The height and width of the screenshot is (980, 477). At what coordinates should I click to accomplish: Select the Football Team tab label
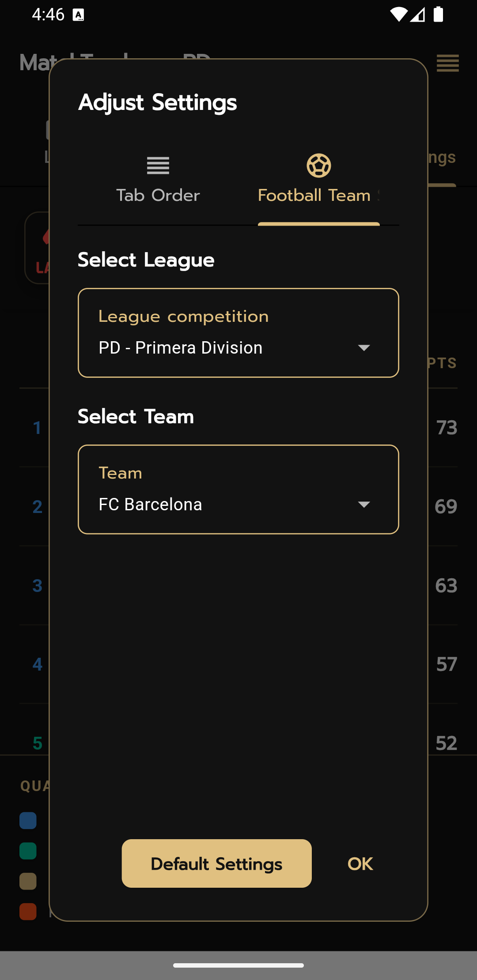[314, 195]
